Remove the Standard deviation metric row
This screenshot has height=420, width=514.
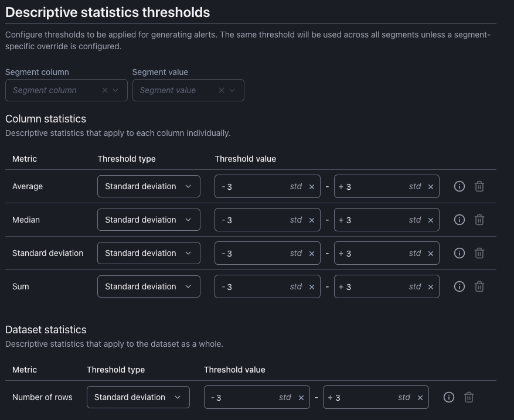pyautogui.click(x=479, y=253)
